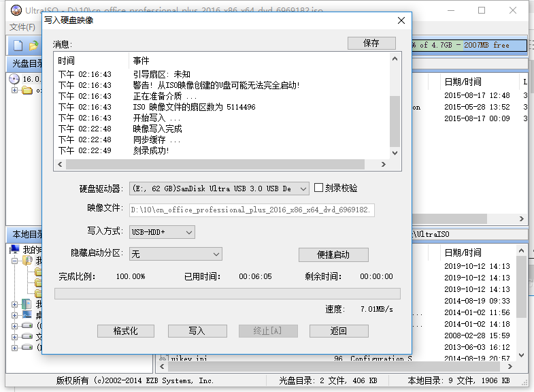Click the upper 日期/时间 column header in main window
The width and height of the screenshot is (534, 392).
[463, 82]
